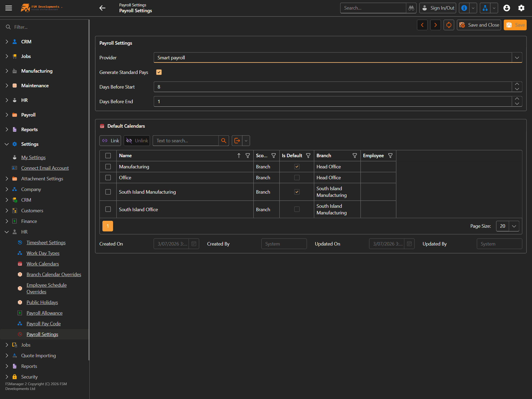Viewport: 532px width, 399px height.
Task: Expand the Manufacturing module
Action: (7, 71)
